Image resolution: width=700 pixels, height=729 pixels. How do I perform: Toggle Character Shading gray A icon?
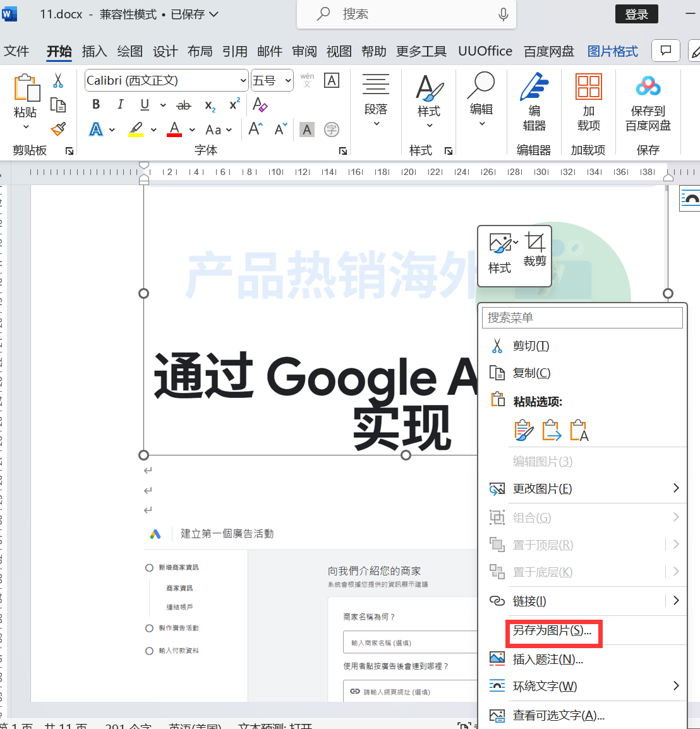[307, 130]
